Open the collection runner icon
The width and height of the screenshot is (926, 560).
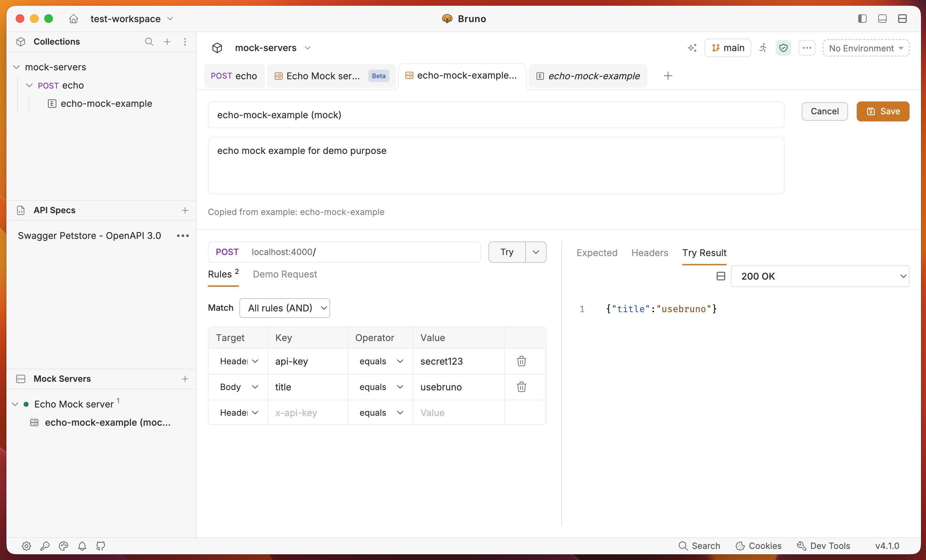(763, 48)
